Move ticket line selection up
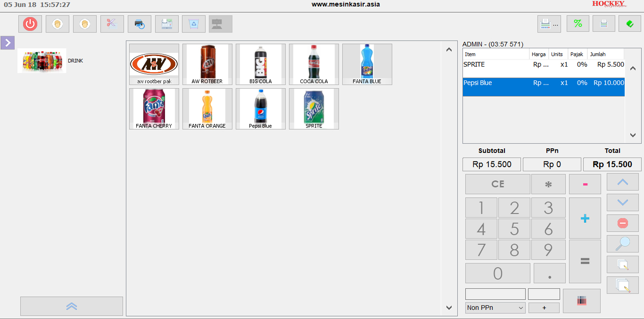 [x=623, y=182]
